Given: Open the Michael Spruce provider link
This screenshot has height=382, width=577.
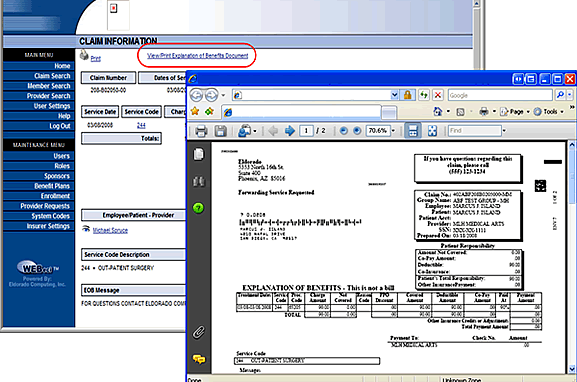Looking at the screenshot, I should tap(110, 230).
